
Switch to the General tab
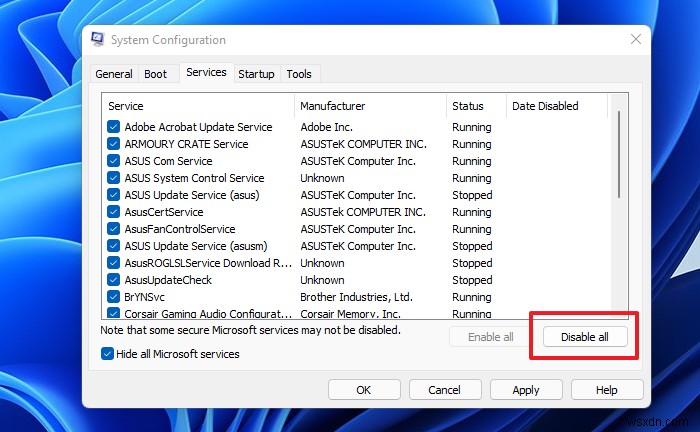pyautogui.click(x=114, y=74)
